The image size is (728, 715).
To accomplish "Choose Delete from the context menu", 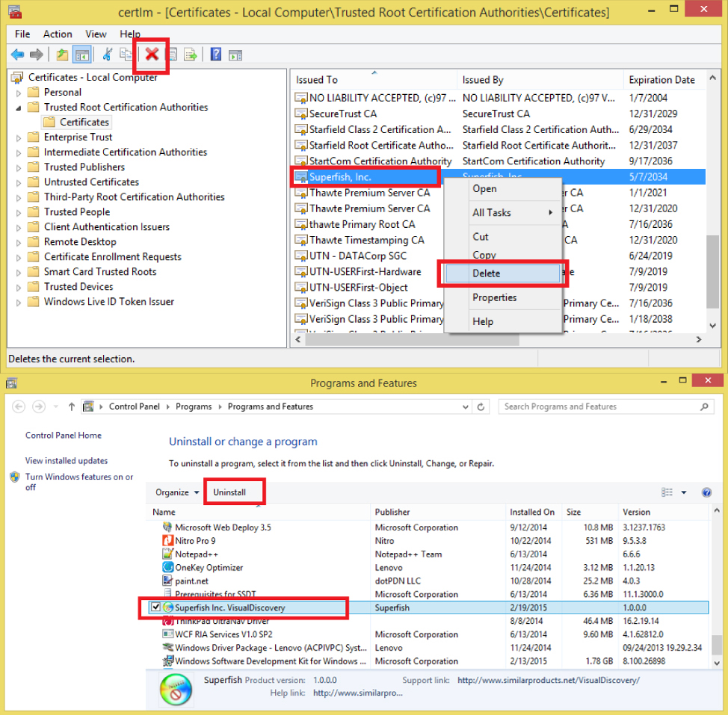I will (x=486, y=273).
